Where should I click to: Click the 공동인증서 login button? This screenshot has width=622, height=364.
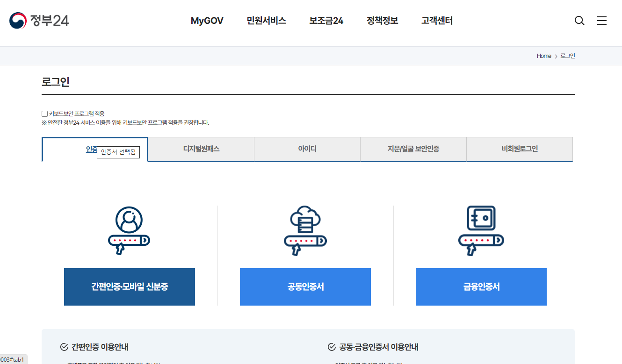[x=305, y=287]
